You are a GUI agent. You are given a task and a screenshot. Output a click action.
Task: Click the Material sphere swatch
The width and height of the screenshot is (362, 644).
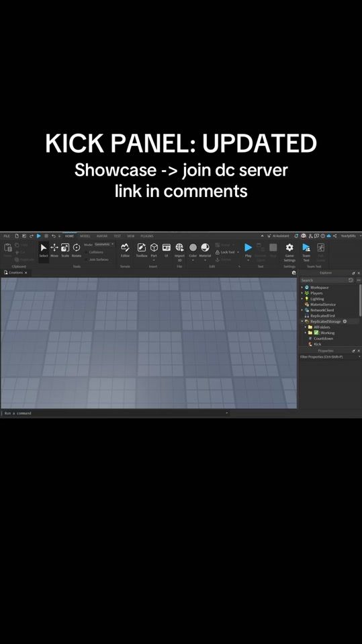(205, 247)
